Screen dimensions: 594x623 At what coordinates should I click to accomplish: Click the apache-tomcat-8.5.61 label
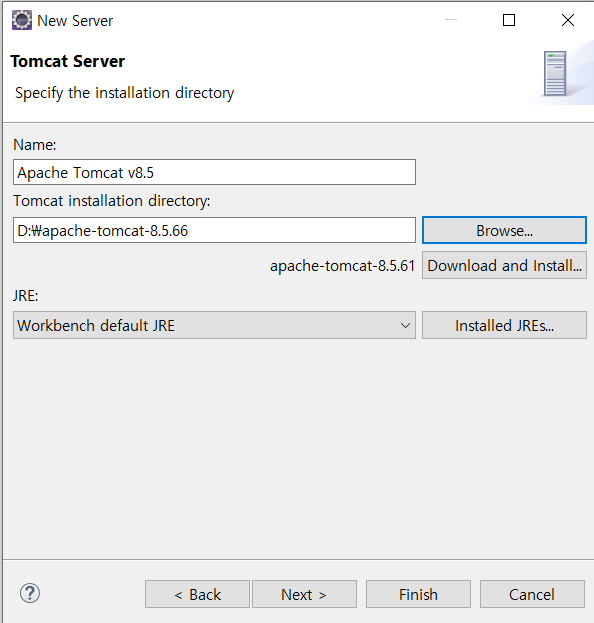pos(342,266)
